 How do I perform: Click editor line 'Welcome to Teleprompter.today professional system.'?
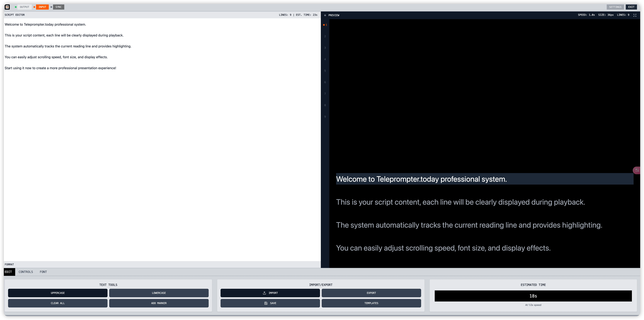point(45,25)
